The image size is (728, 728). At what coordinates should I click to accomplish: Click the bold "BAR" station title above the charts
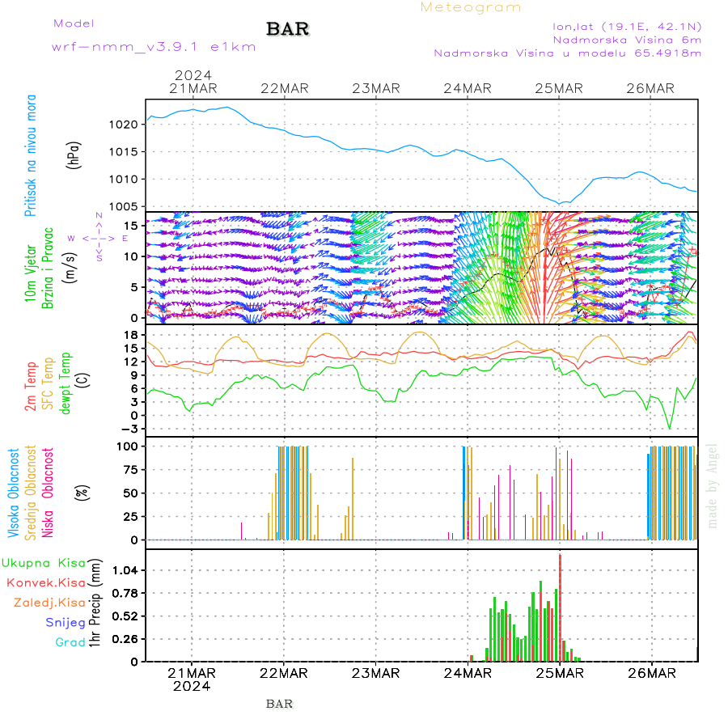click(288, 29)
